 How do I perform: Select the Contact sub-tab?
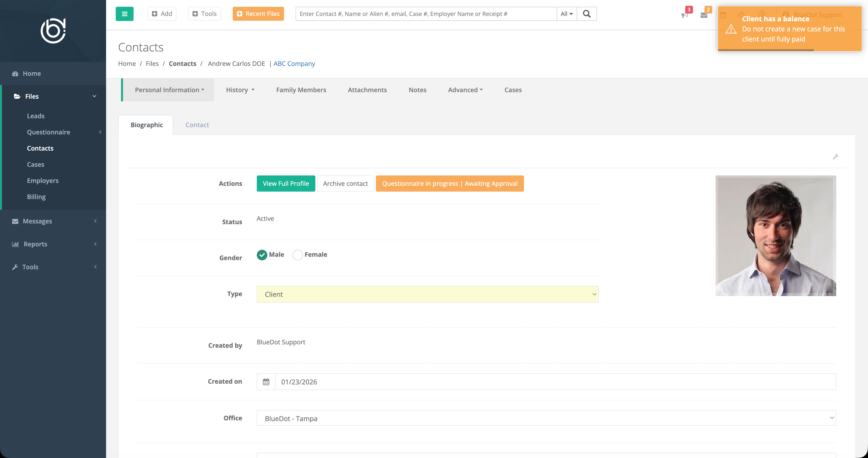coord(197,125)
